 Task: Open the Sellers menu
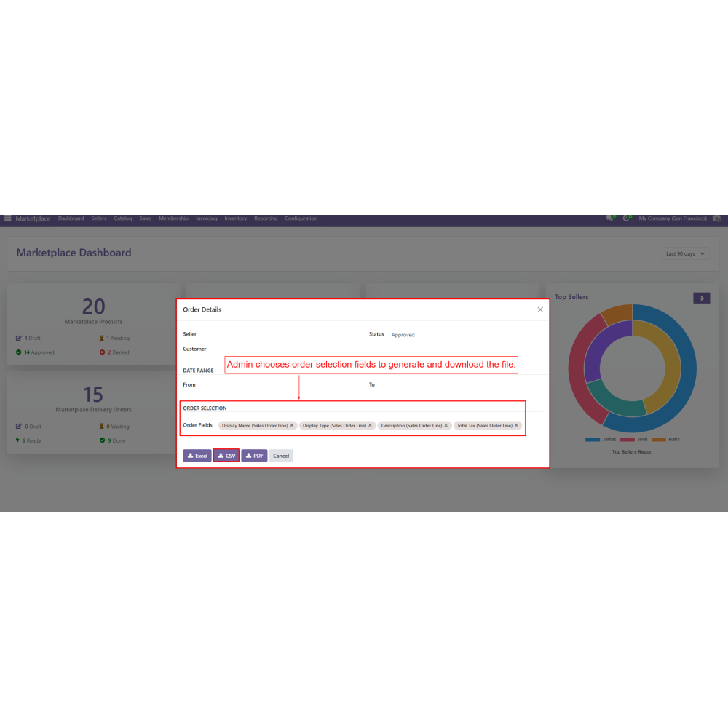click(x=98, y=218)
